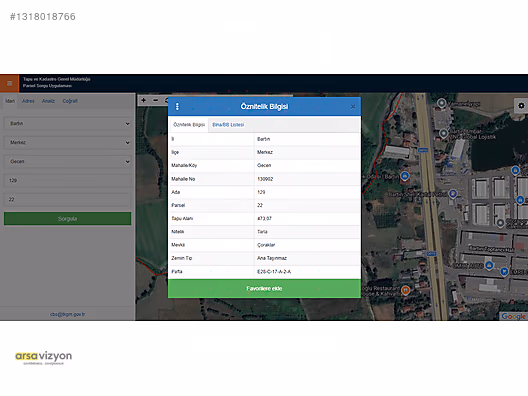The image size is (528, 396).
Task: Click the arsavizyon logo
Action: pos(43,358)
